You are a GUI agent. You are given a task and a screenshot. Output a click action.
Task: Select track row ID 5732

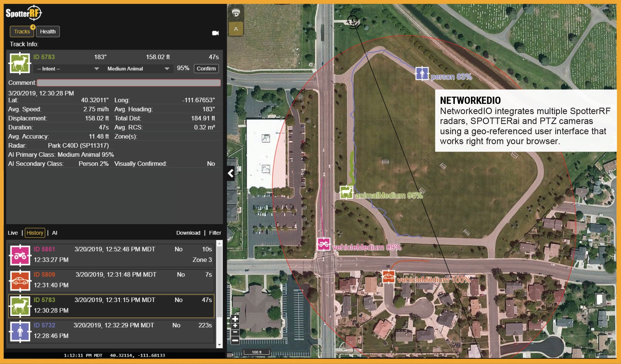pyautogui.click(x=111, y=331)
